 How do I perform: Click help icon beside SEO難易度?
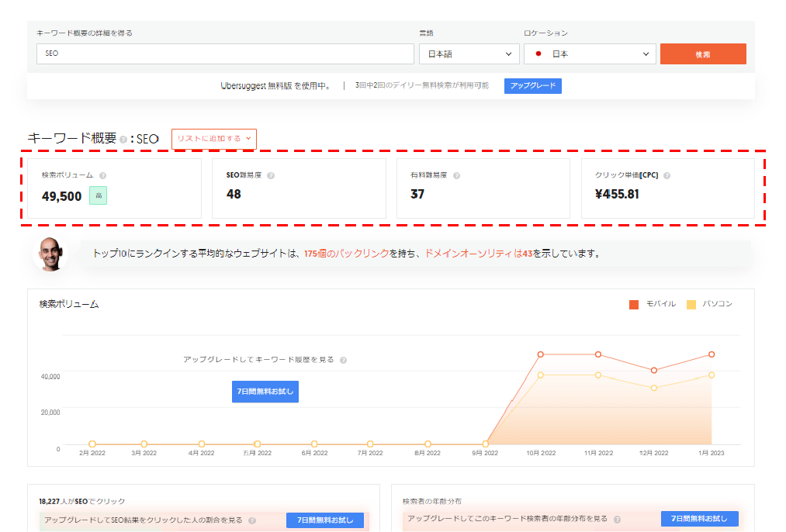click(271, 175)
